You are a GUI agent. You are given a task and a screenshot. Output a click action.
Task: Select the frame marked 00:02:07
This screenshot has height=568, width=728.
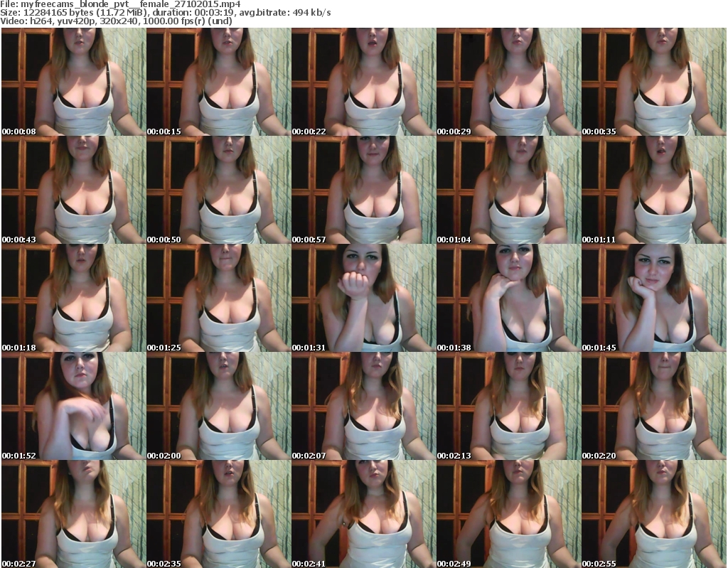pos(363,407)
